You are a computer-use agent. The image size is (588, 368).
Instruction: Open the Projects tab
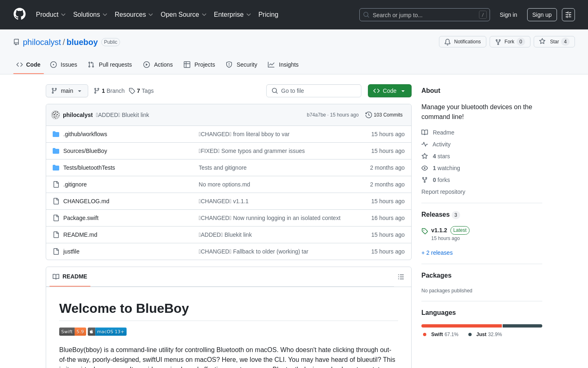[199, 65]
